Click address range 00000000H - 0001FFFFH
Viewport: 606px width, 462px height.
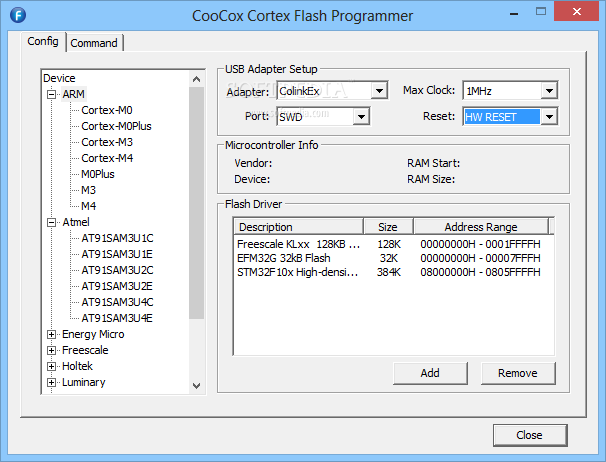480,244
